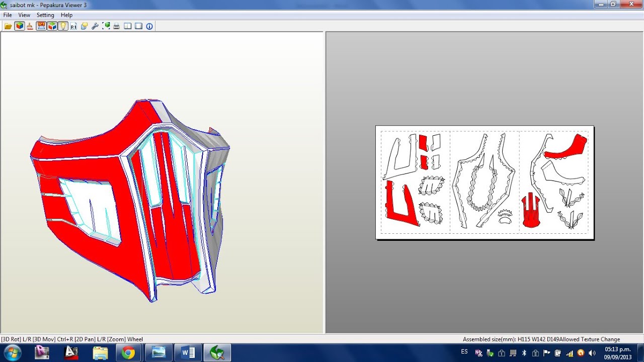Image resolution: width=644 pixels, height=362 pixels.
Task: Open Google Chrome from the taskbar
Action: tap(129, 353)
